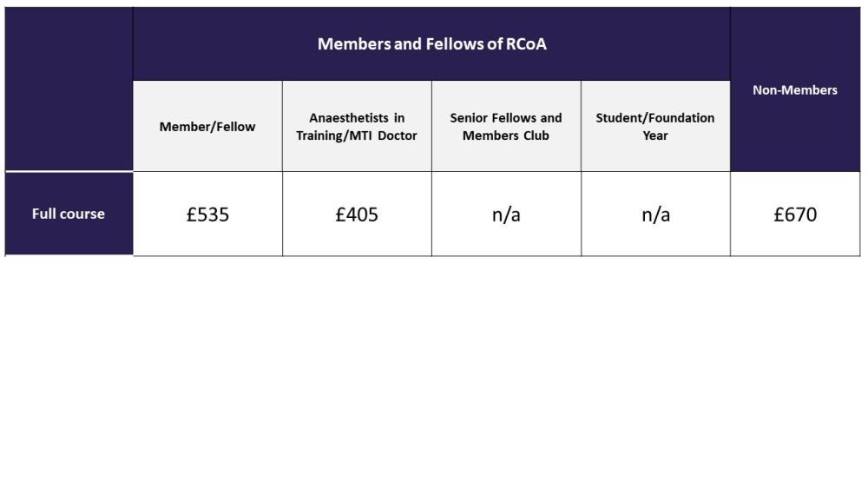Click the word RCoA in the header
The image size is (868, 489).
tap(526, 43)
